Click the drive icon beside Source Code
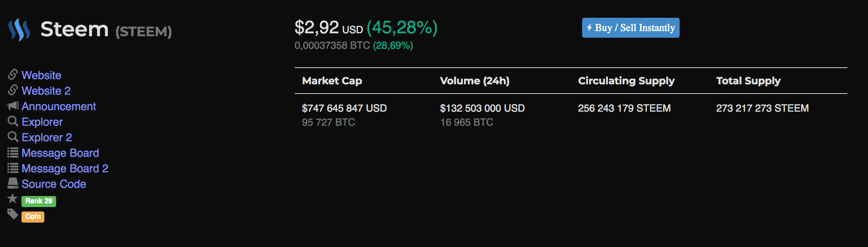The image size is (868, 247). pos(13,183)
